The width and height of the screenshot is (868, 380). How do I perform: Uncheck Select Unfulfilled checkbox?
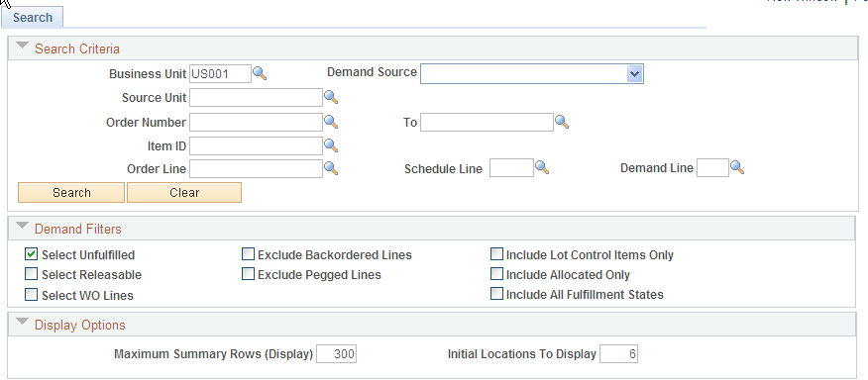tap(31, 254)
